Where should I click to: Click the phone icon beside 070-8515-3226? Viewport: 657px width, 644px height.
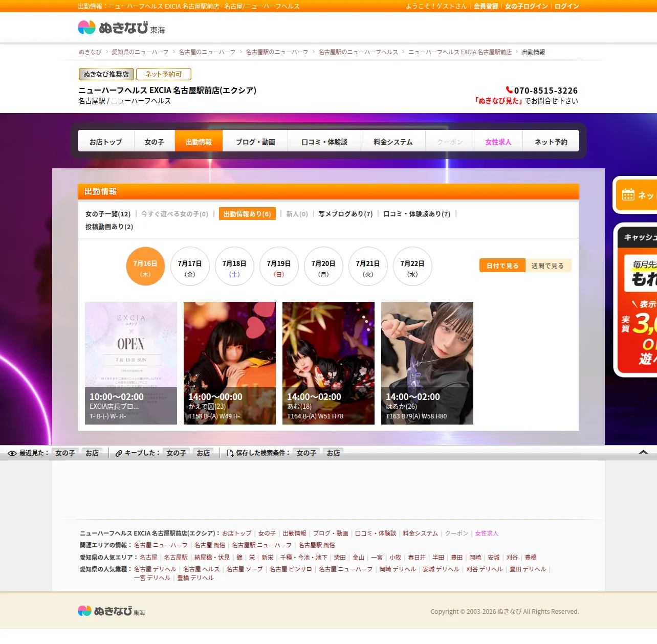coord(509,90)
